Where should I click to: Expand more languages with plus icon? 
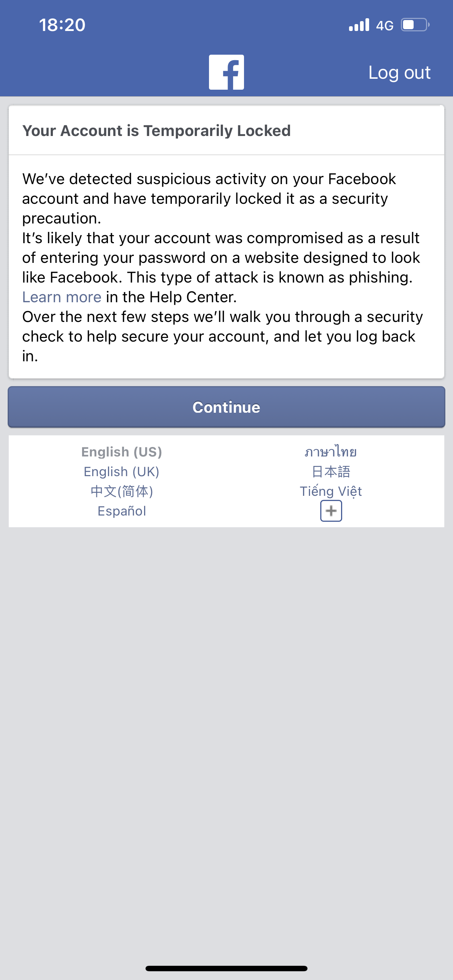[x=331, y=511]
